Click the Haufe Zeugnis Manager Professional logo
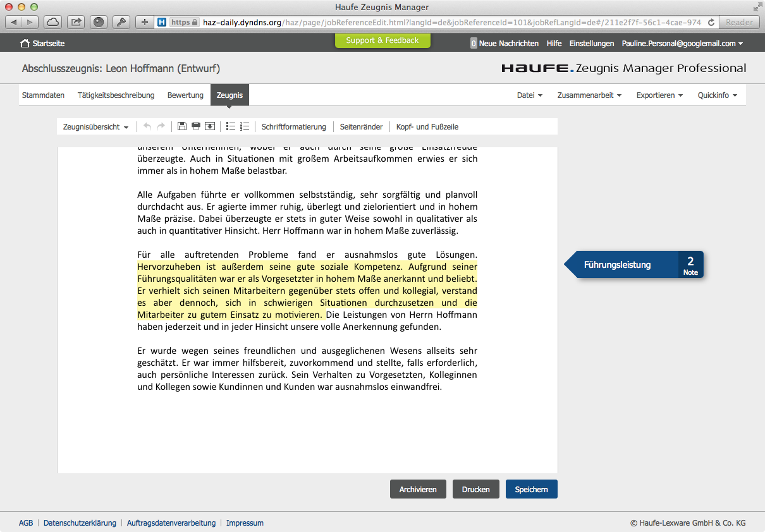 pyautogui.click(x=624, y=68)
